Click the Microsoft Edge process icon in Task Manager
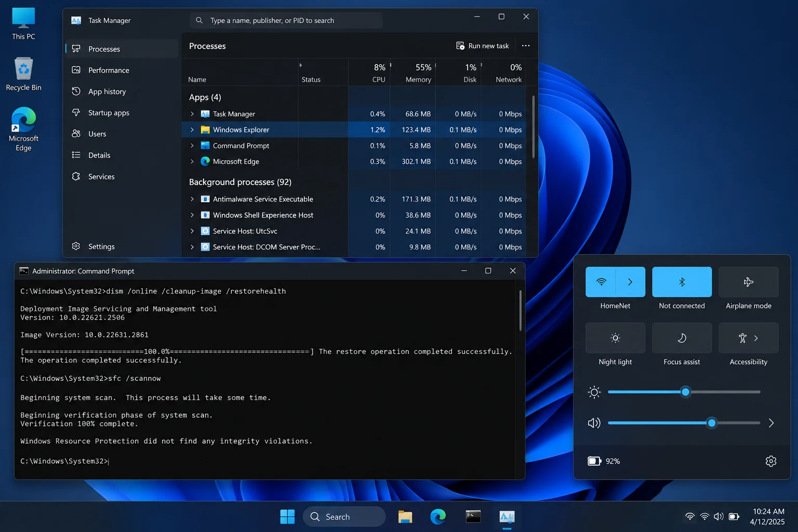The width and height of the screenshot is (798, 532). (x=205, y=162)
